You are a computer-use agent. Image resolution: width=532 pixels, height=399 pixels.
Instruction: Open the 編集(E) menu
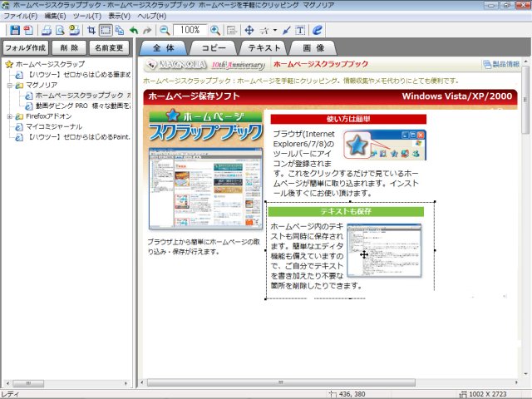click(56, 16)
